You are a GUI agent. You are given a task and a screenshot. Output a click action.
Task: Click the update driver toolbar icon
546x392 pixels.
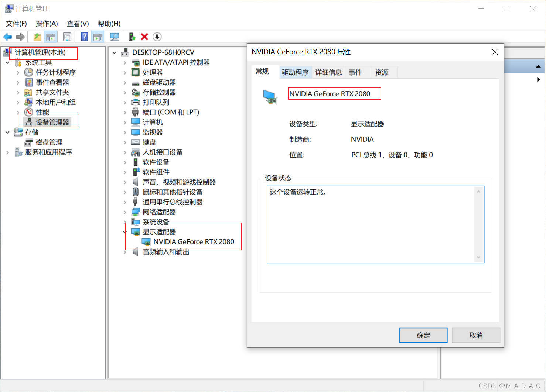(x=132, y=37)
